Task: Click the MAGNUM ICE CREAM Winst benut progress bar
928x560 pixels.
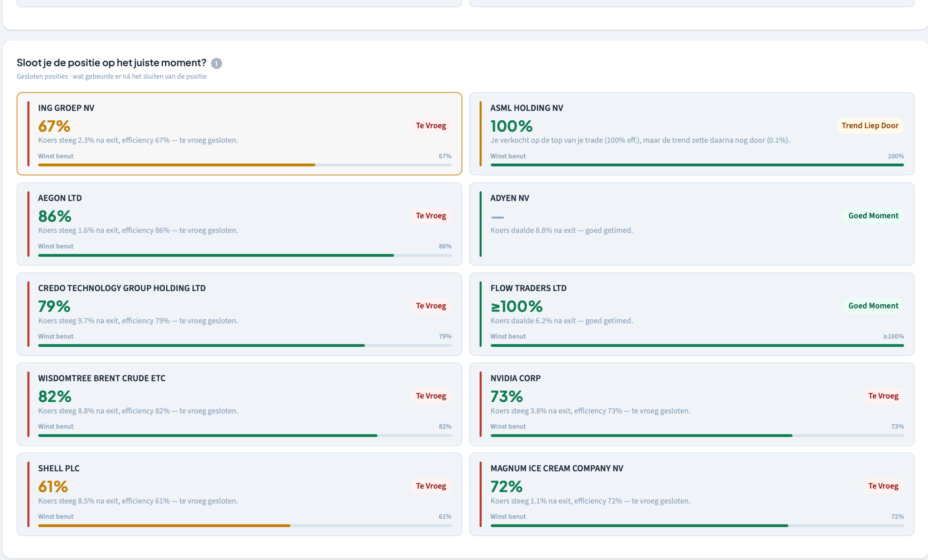Action: pyautogui.click(x=697, y=525)
